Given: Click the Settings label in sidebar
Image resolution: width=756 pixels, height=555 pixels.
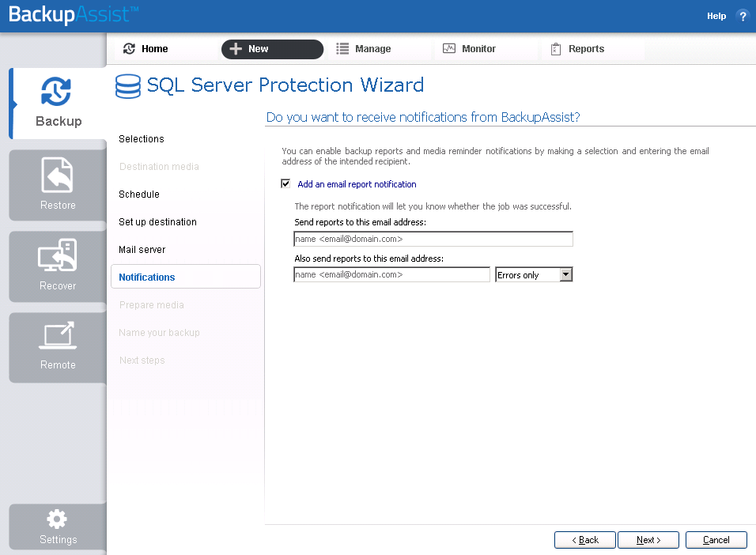Looking at the screenshot, I should click(x=58, y=539).
